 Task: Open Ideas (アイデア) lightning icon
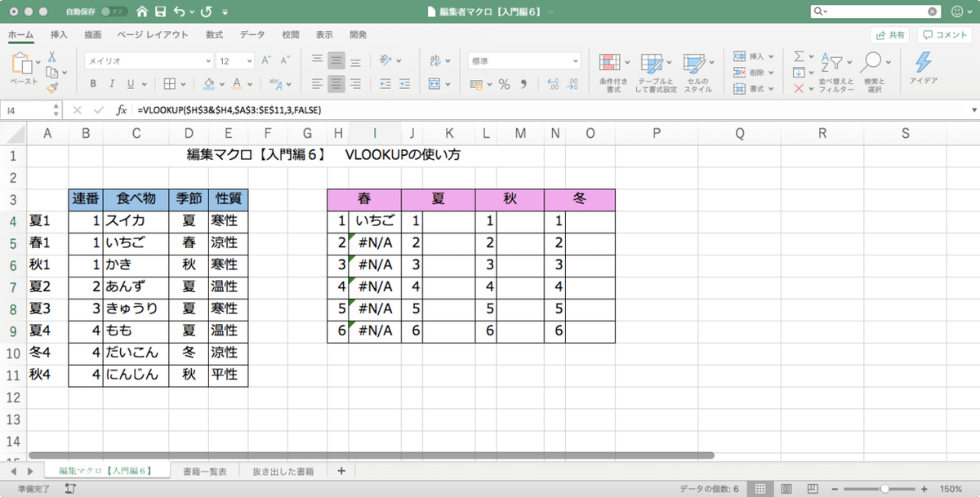click(923, 69)
